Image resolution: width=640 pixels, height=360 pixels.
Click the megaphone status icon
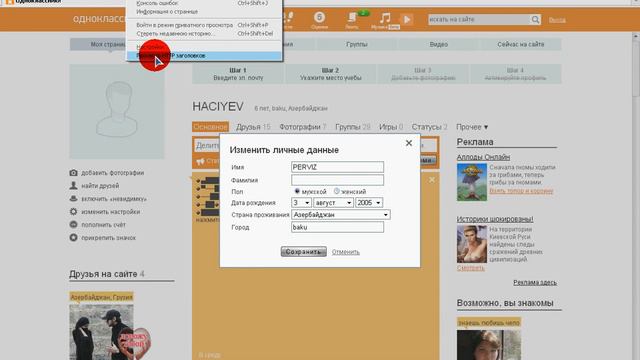point(200,162)
